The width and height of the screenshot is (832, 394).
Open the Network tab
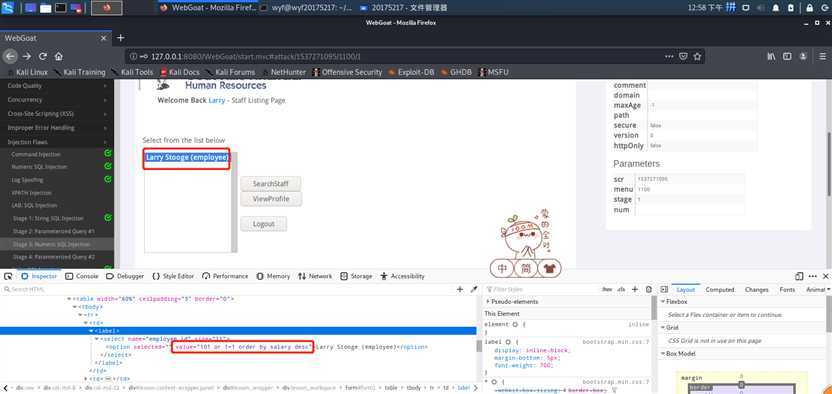click(315, 276)
